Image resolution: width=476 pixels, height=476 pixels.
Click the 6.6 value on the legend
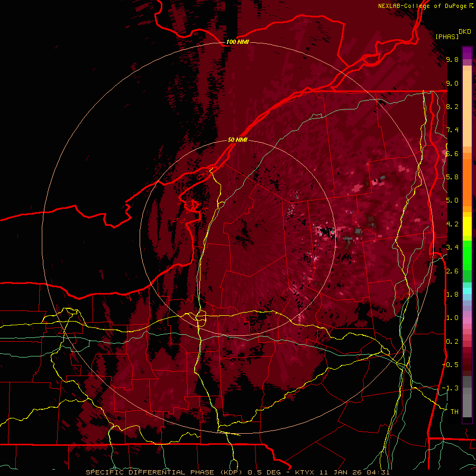[452, 153]
